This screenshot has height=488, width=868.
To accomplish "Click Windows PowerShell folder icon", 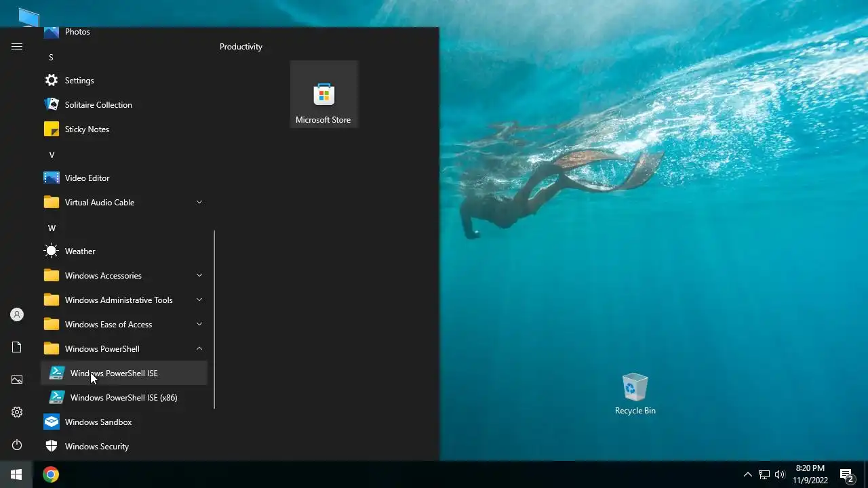I will coord(52,348).
